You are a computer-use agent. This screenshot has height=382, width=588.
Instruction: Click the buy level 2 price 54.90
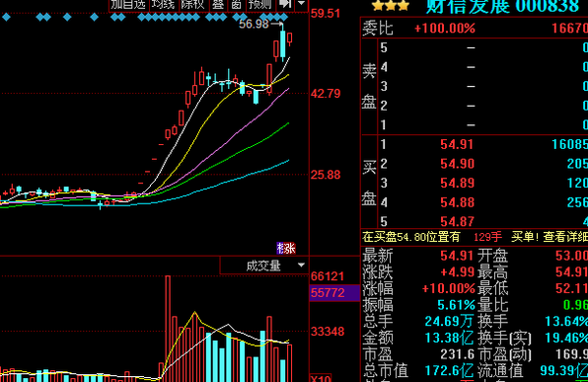(x=457, y=164)
